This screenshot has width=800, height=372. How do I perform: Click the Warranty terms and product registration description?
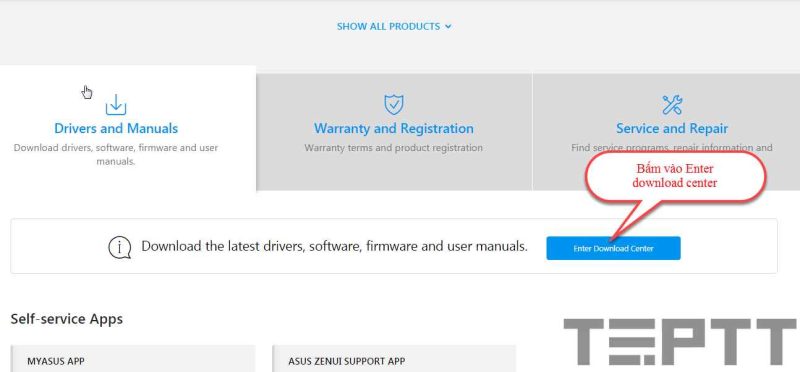(393, 148)
